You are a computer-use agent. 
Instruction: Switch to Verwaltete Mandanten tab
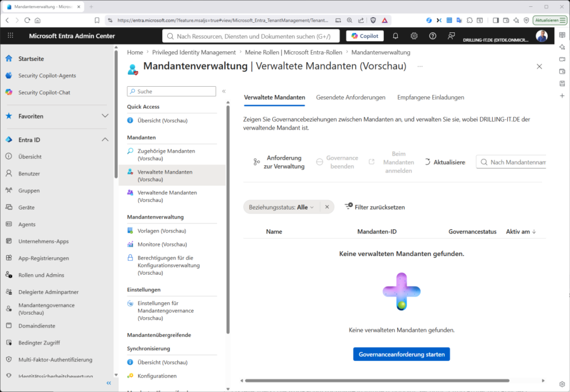tap(274, 98)
